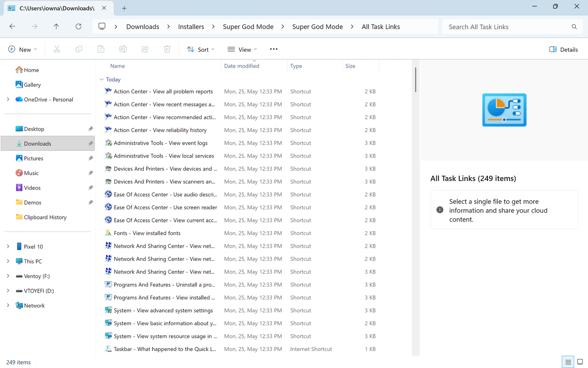Open the View dropdown menu
The image size is (588, 368).
pyautogui.click(x=242, y=49)
